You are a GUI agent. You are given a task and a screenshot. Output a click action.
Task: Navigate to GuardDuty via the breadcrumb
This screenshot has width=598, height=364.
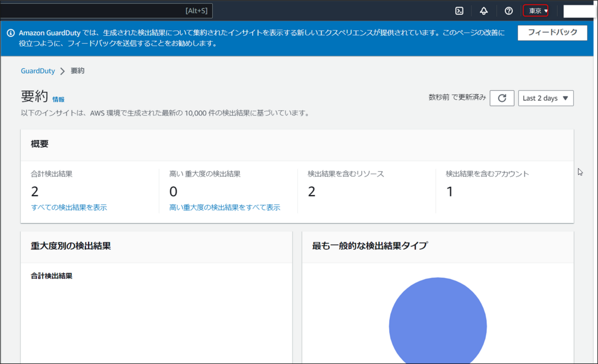coord(37,71)
